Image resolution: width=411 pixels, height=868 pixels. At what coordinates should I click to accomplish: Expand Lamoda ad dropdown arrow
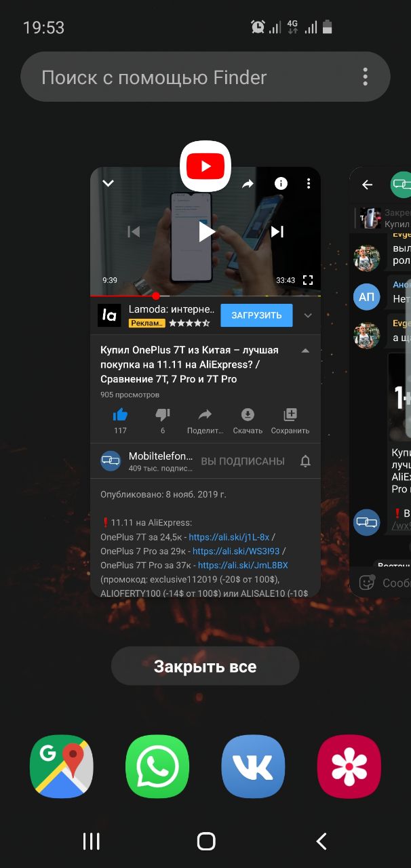308,315
